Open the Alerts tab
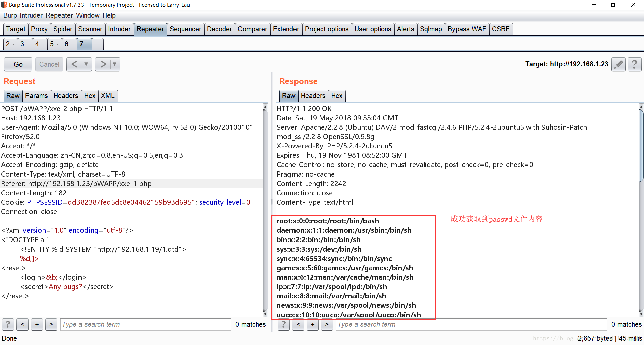Screen dimensions: 644x345 pyautogui.click(x=406, y=29)
